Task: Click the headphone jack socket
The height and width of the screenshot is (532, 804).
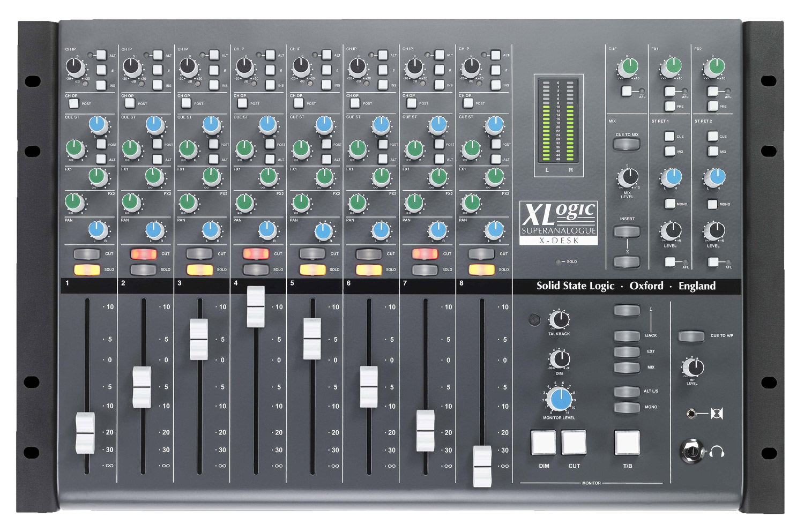Action: [x=692, y=451]
